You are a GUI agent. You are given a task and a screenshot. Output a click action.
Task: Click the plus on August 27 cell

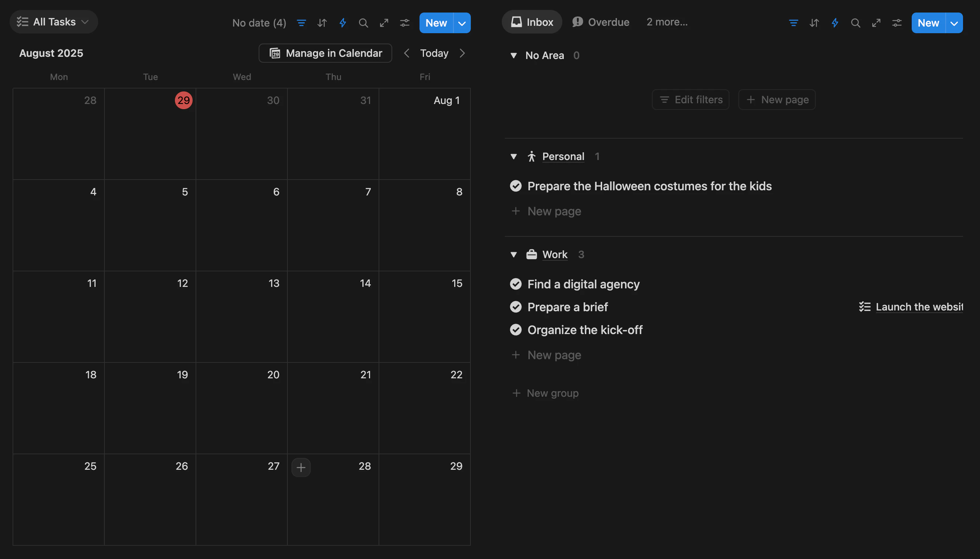(x=301, y=467)
